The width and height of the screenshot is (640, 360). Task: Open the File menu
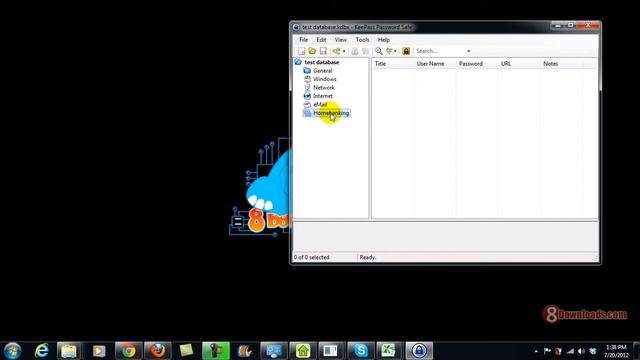pyautogui.click(x=303, y=40)
